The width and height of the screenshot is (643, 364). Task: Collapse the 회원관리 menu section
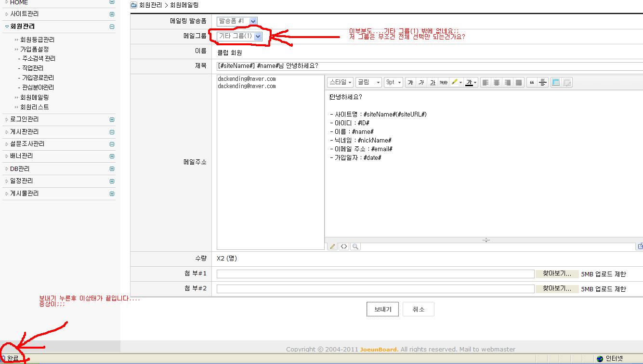point(112,27)
